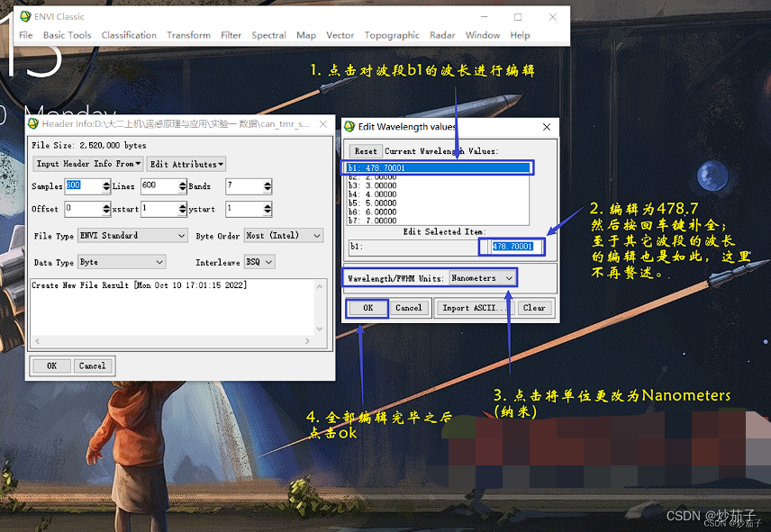Click the description box scroll up arrow

click(x=320, y=286)
